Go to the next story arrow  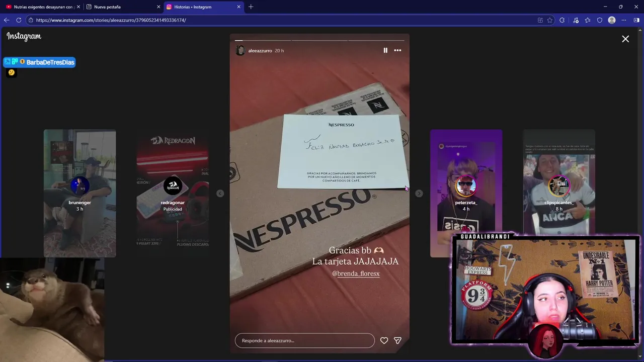(x=419, y=193)
